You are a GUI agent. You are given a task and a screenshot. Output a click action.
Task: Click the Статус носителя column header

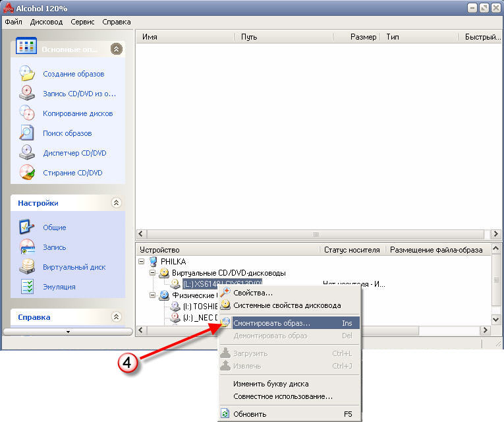pos(352,250)
